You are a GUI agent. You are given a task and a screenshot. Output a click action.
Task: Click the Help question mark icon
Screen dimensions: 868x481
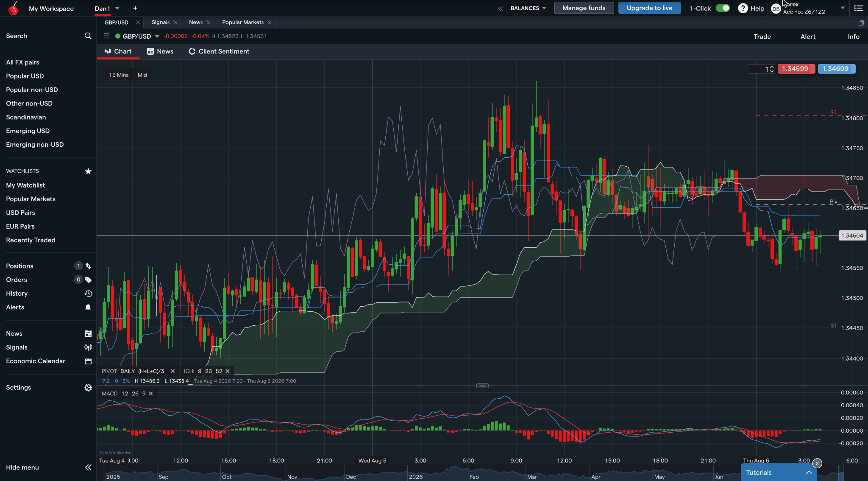(743, 8)
